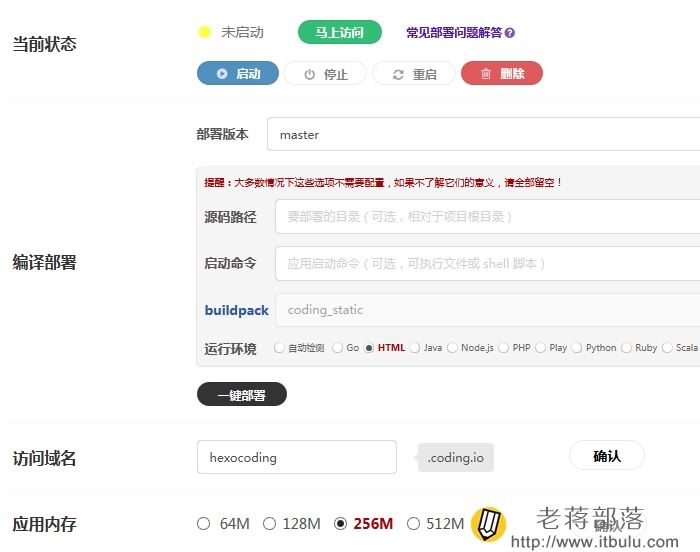Select the 512M memory option
This screenshot has height=552, width=700.
pos(413,523)
